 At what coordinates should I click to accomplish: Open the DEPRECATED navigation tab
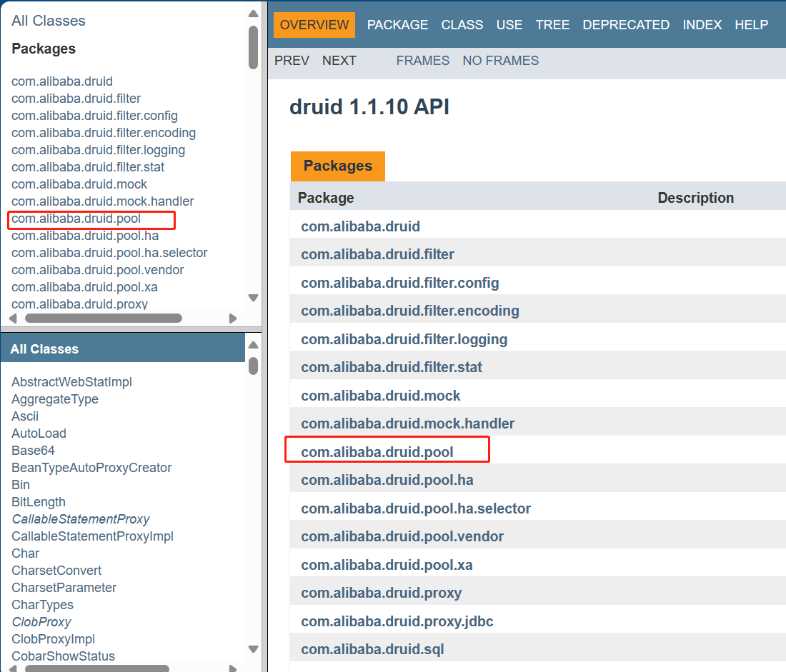(x=626, y=24)
